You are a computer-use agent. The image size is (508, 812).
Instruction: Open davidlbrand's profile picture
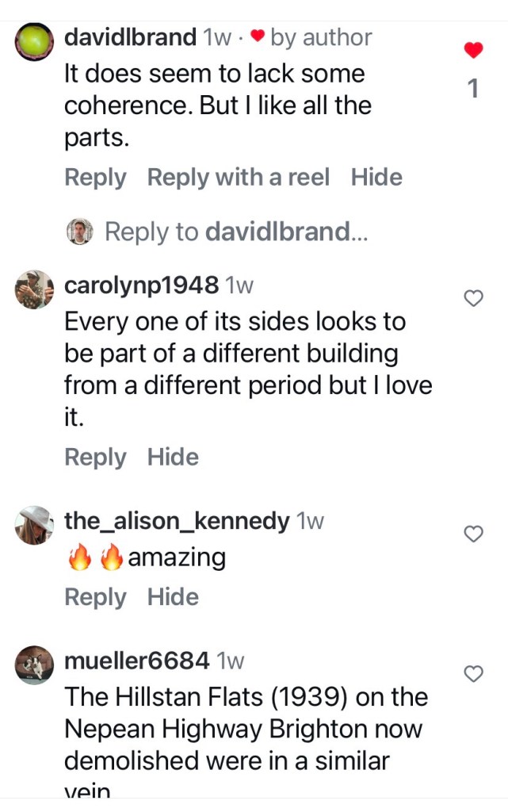click(x=34, y=40)
